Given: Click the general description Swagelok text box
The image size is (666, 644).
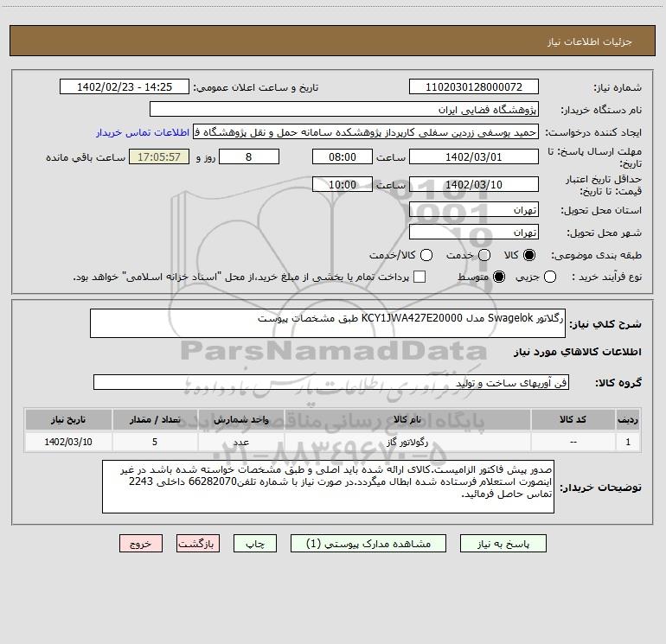Looking at the screenshot, I should coord(328,323).
